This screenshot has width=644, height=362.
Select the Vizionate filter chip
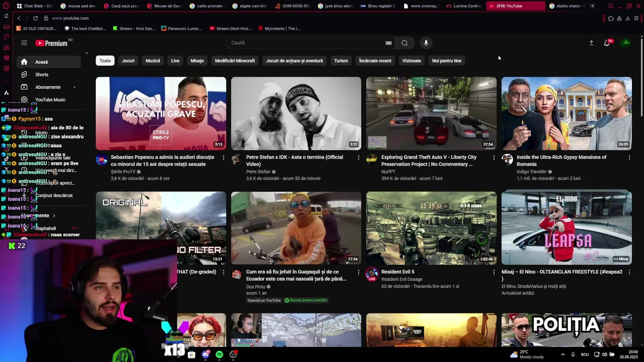pos(412,60)
